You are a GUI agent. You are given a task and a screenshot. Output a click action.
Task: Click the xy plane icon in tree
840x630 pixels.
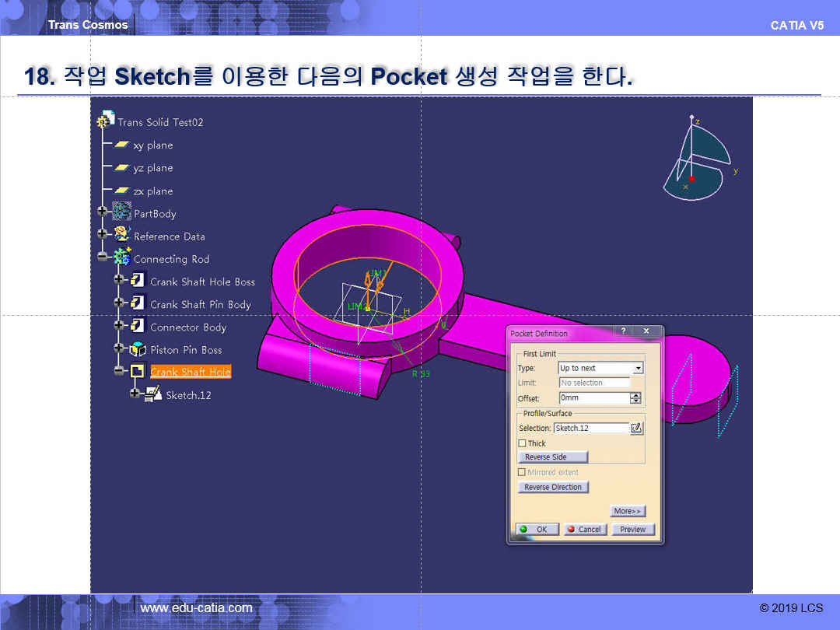point(122,145)
